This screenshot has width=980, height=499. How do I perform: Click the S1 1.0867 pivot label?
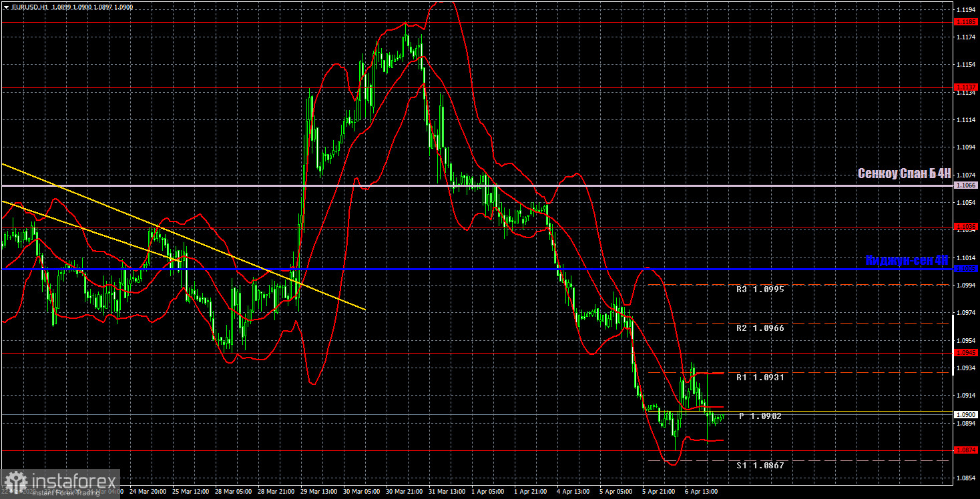click(760, 465)
